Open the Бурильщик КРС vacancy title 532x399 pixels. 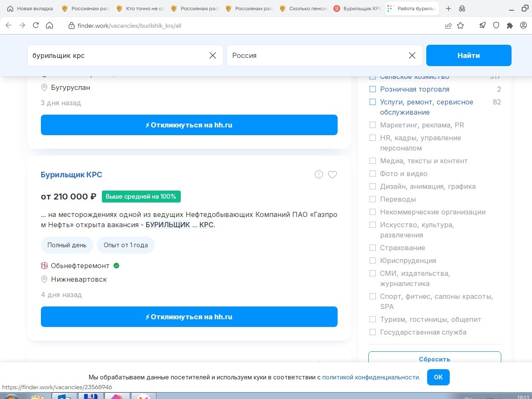72,175
